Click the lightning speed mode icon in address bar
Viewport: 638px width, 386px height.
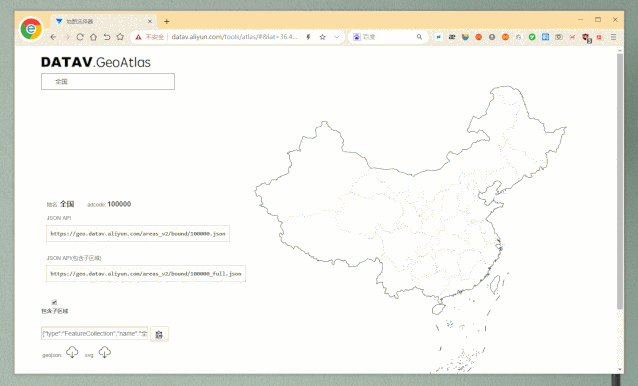point(308,37)
